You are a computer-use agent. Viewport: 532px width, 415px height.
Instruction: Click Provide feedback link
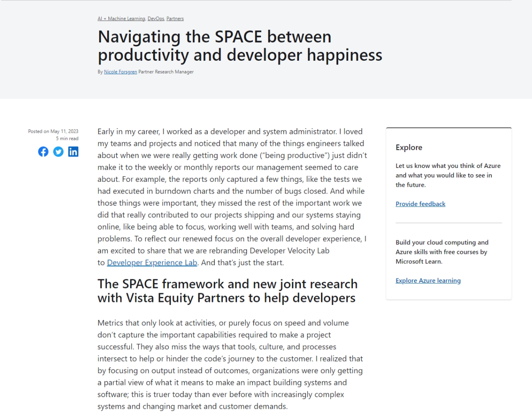coord(420,204)
